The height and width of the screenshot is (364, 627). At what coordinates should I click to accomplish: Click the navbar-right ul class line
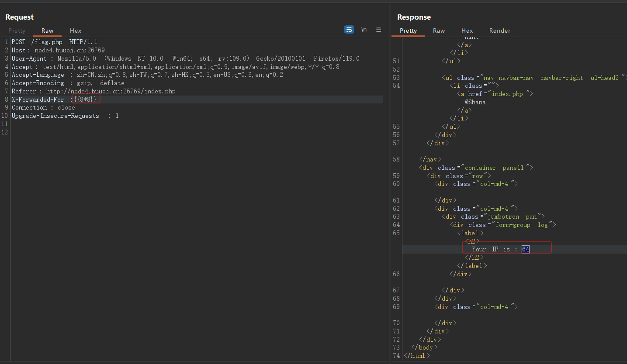coord(534,78)
